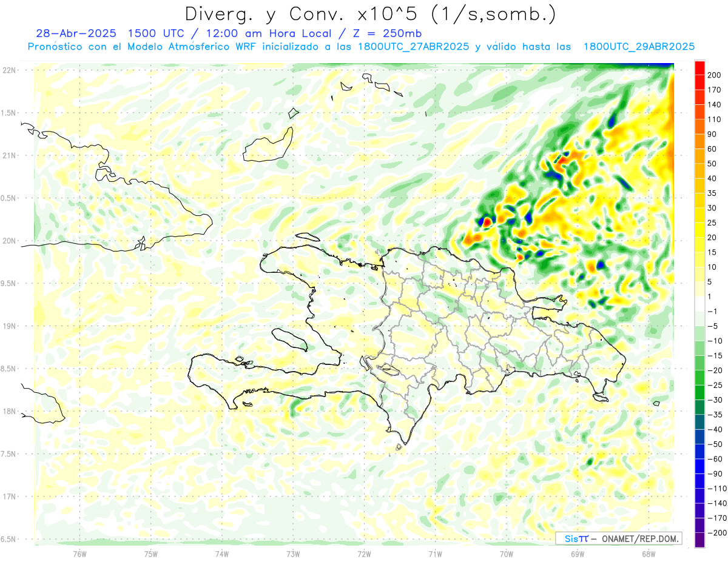This screenshot has height=562, width=728.
Task: Pick the purple swatch below -200 on color bar
Action: (x=699, y=540)
